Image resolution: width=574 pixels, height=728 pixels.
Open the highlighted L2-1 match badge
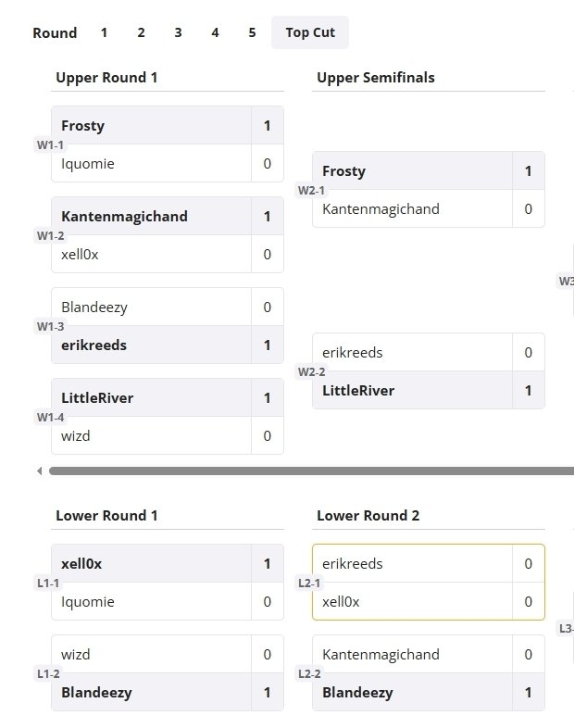(309, 583)
